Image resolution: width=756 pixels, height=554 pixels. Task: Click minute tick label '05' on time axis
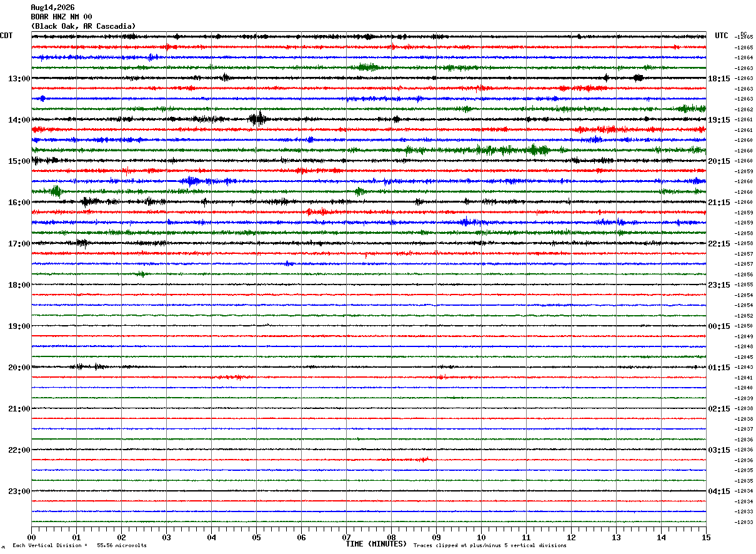coord(256,537)
